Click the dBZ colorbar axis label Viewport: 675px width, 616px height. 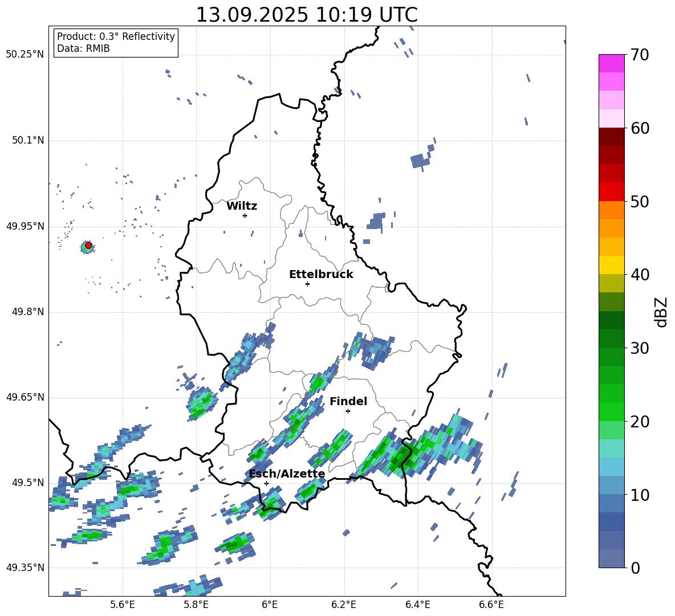pyautogui.click(x=661, y=312)
